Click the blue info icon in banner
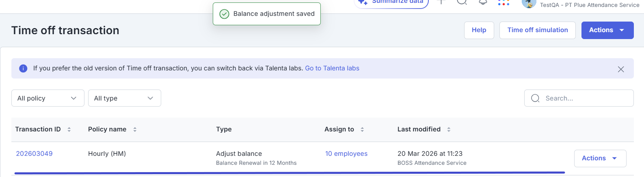 click(x=23, y=68)
